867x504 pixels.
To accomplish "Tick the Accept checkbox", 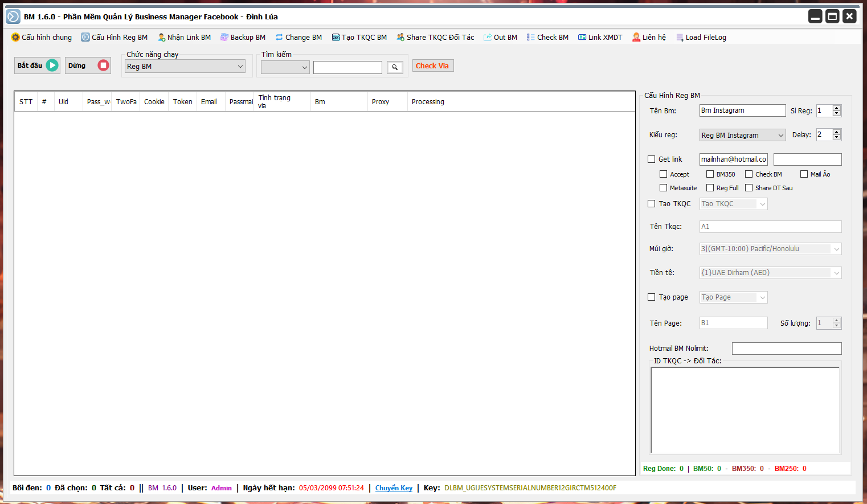I will pyautogui.click(x=663, y=174).
